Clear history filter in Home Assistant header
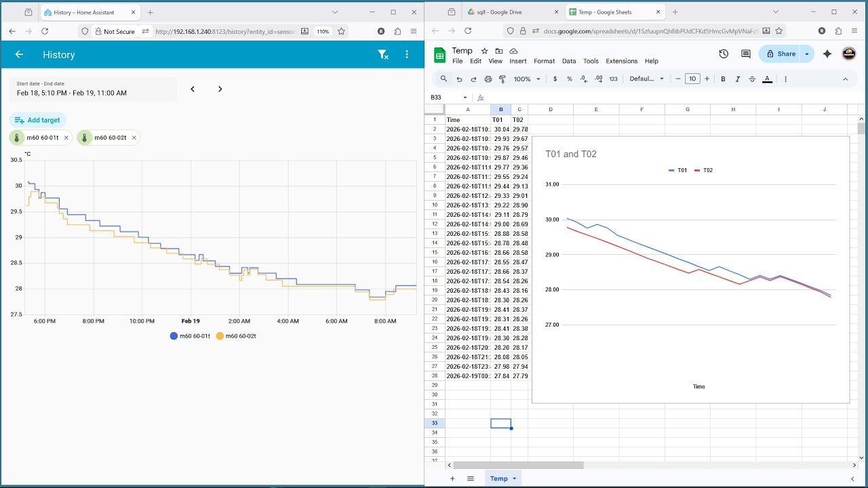This screenshot has width=868, height=488. [383, 55]
